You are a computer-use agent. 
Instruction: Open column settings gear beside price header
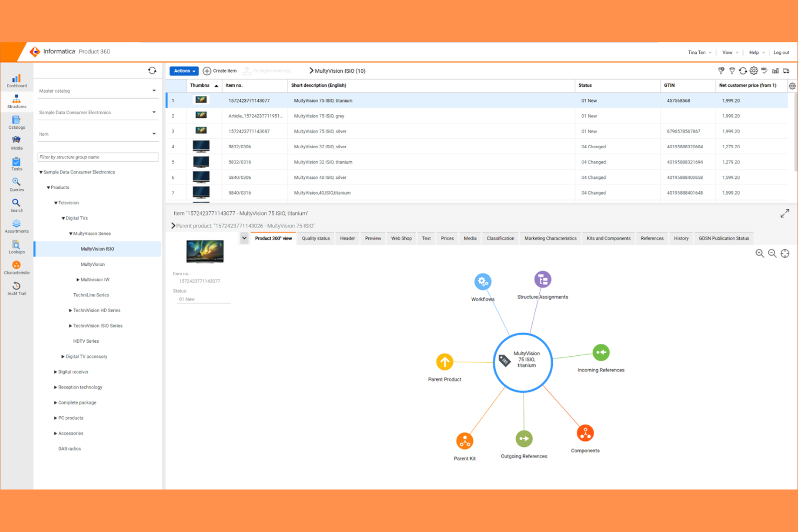792,86
